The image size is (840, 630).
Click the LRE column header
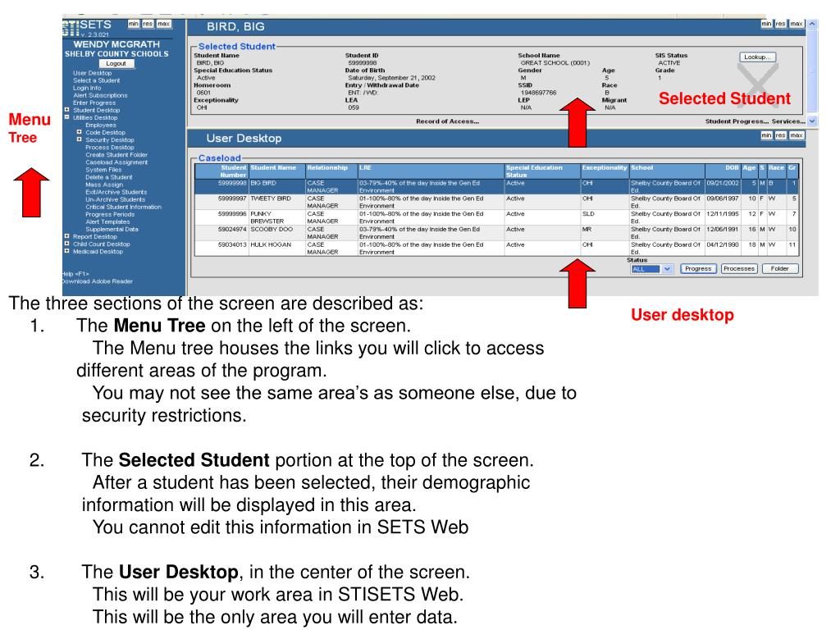click(431, 171)
